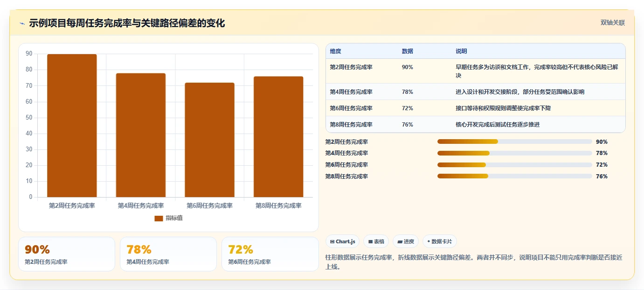The image size is (644, 290).
Task: Click the 76% value in the table
Action: 407,125
